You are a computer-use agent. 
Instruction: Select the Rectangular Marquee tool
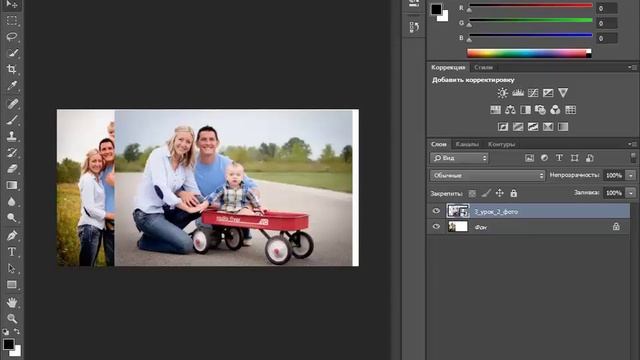click(12, 20)
